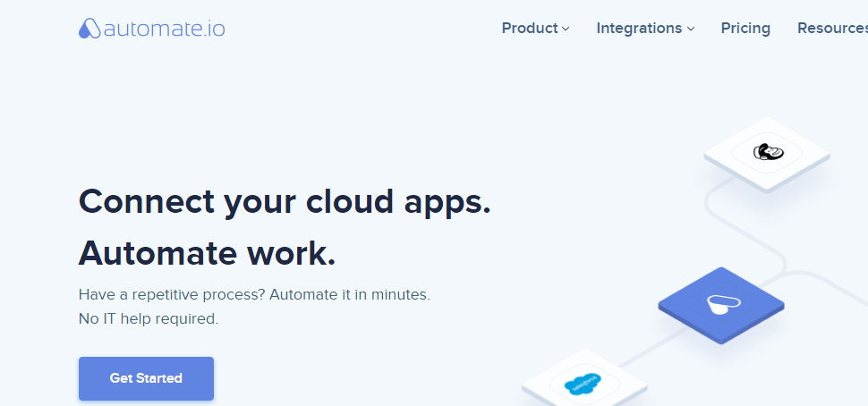Click the Get Started button
The width and height of the screenshot is (868, 406).
[146, 378]
